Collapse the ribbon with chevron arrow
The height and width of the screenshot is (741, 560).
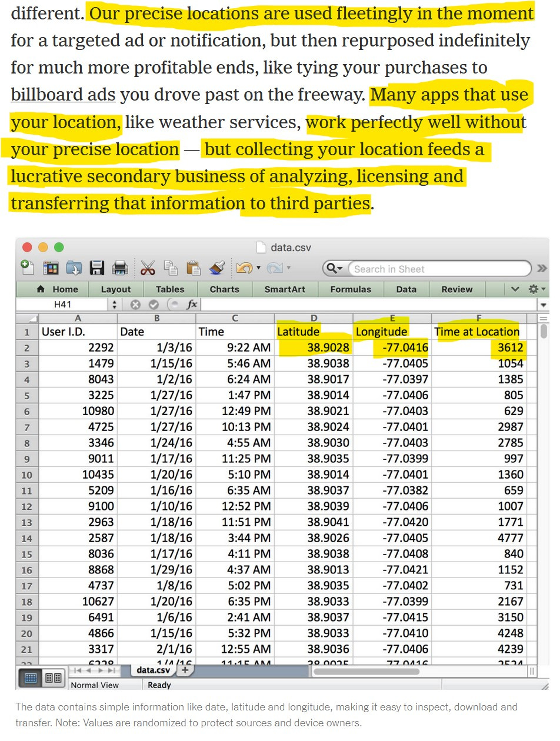coord(515,289)
